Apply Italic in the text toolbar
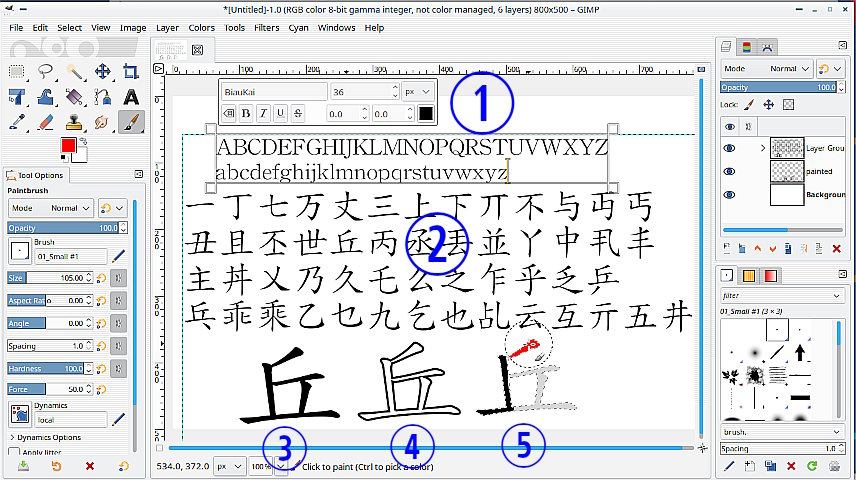Image resolution: width=856 pixels, height=480 pixels. click(x=263, y=113)
